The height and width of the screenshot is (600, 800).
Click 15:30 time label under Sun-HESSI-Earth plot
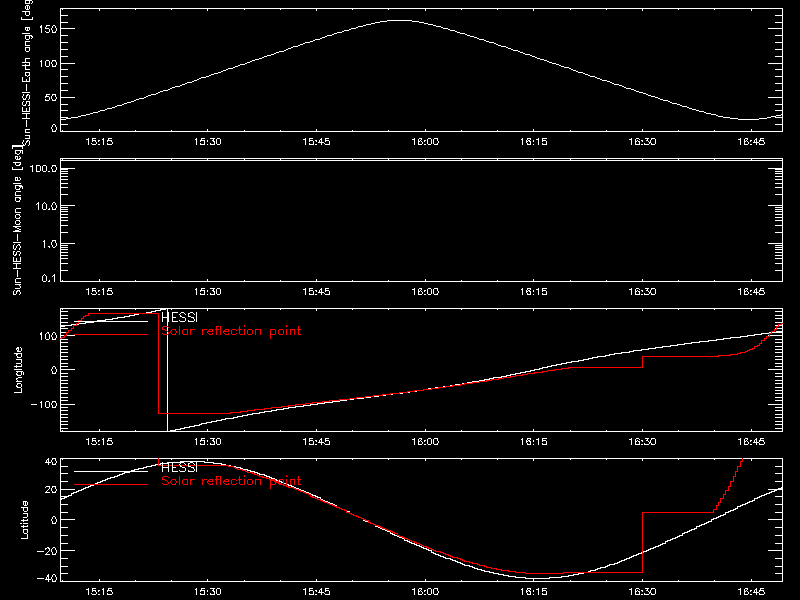(208, 142)
